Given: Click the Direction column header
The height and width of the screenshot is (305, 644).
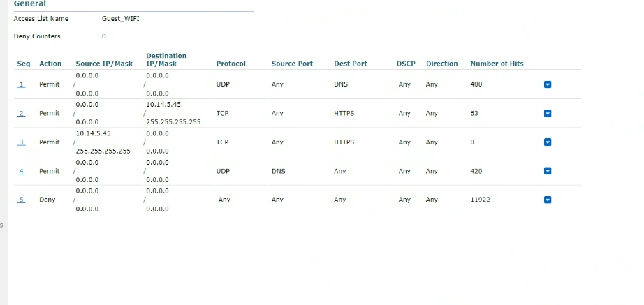Looking at the screenshot, I should 442,64.
